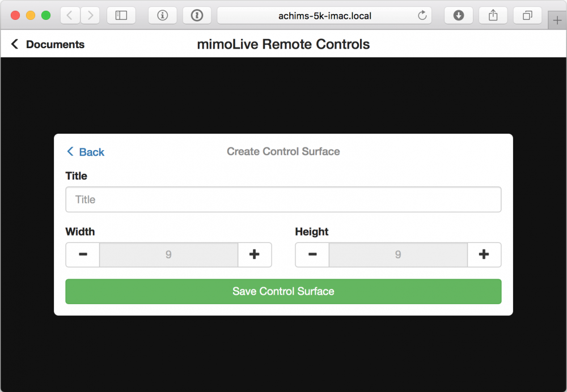Click the Create Control Surface heading
567x392 pixels.
tap(283, 151)
